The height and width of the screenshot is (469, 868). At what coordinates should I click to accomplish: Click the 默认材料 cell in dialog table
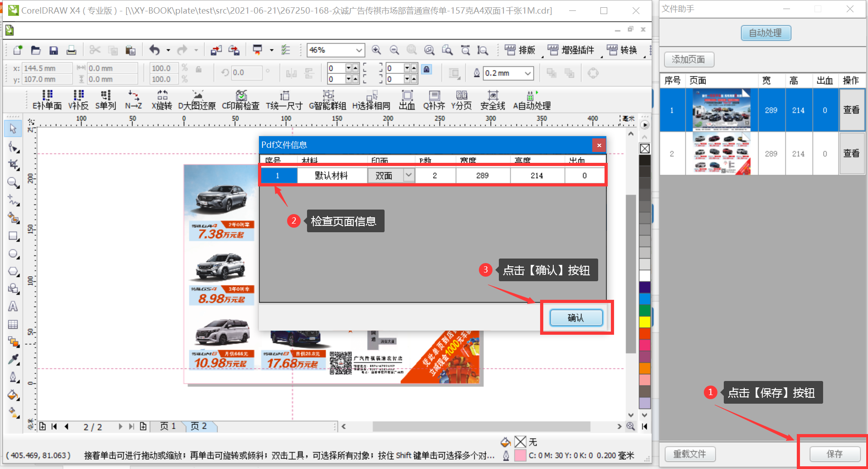click(x=332, y=176)
